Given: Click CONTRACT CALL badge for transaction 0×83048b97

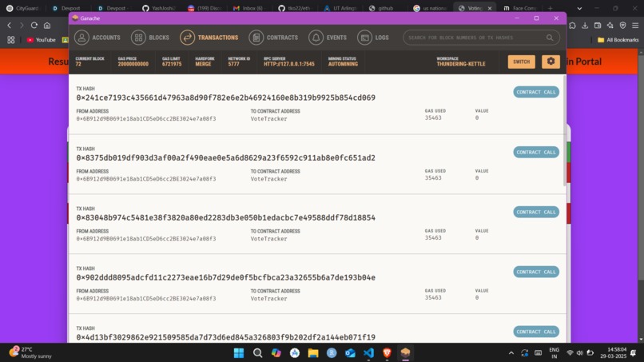Looking at the screenshot, I should tap(536, 212).
